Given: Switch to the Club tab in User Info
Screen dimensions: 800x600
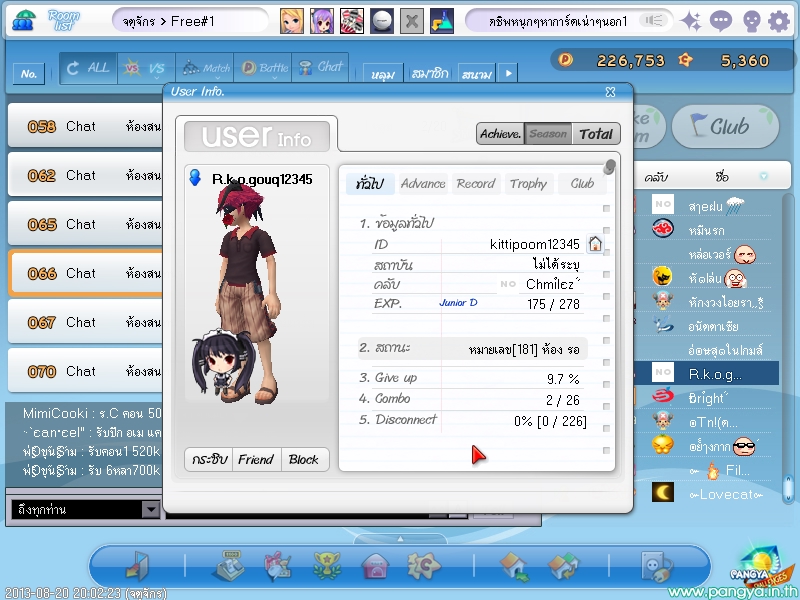Looking at the screenshot, I should [582, 184].
